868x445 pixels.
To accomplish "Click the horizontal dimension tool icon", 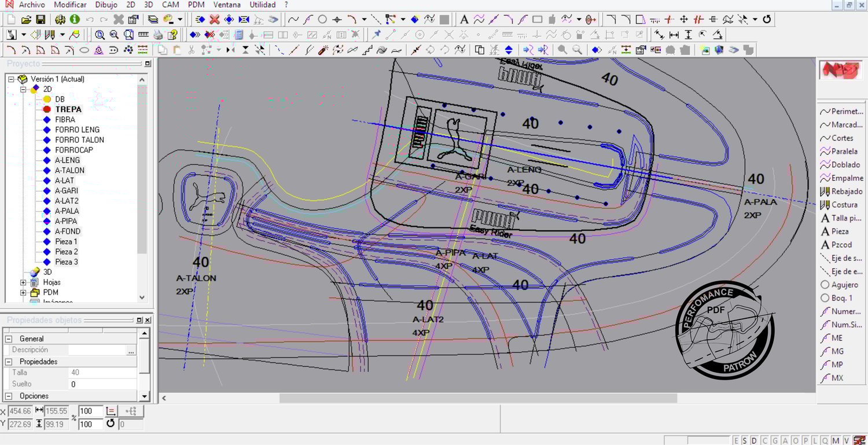I will (674, 35).
